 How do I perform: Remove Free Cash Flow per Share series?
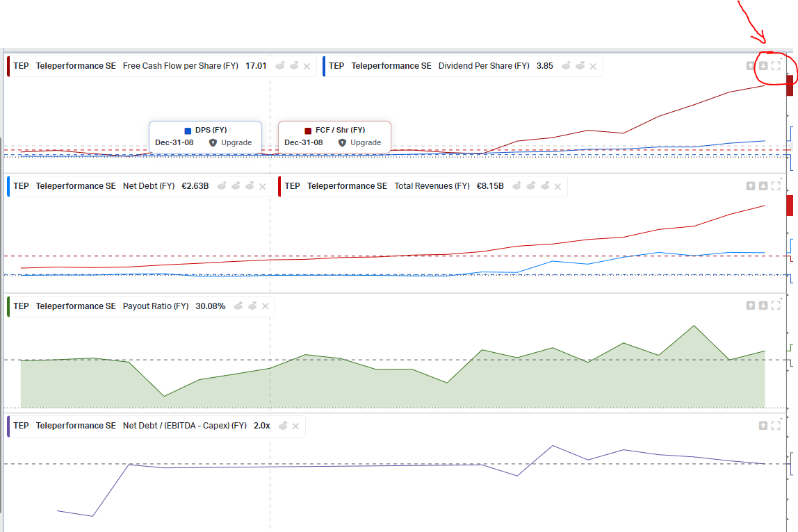tap(307, 66)
